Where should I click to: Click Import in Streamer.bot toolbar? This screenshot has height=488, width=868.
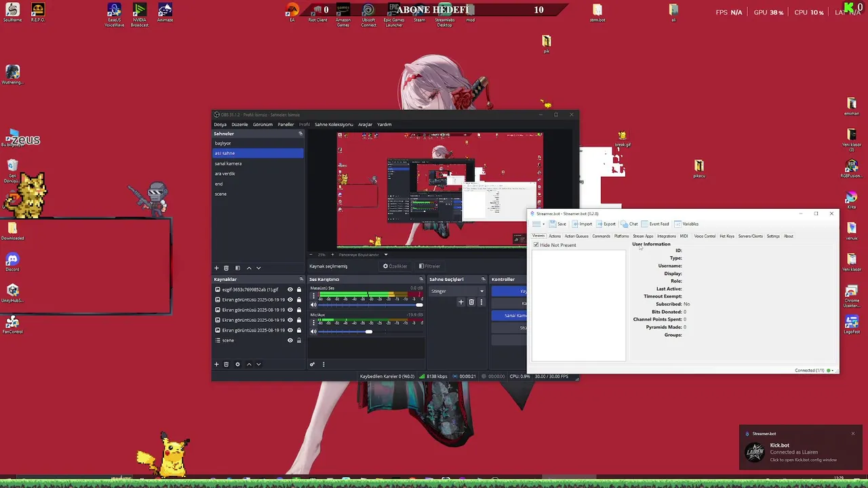click(582, 224)
